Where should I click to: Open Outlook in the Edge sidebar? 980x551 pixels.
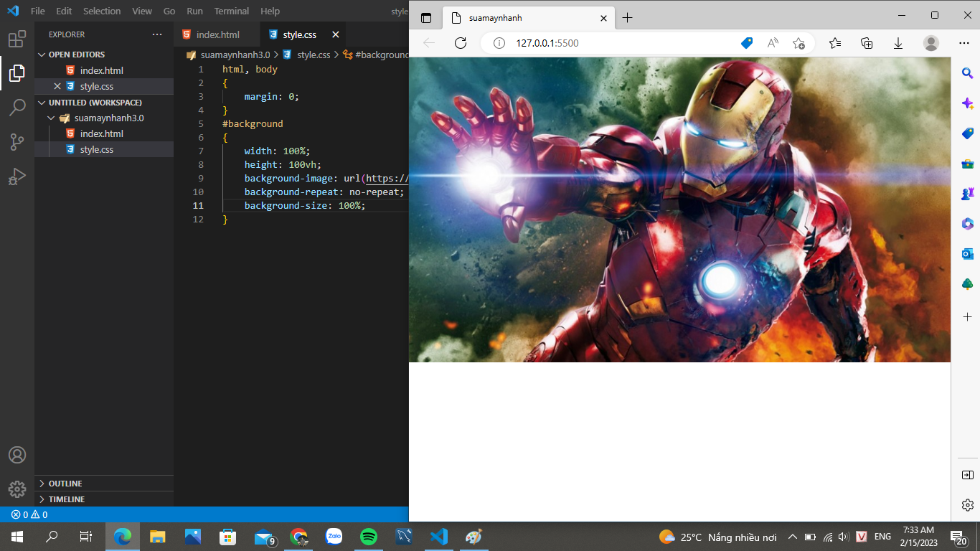tap(967, 254)
